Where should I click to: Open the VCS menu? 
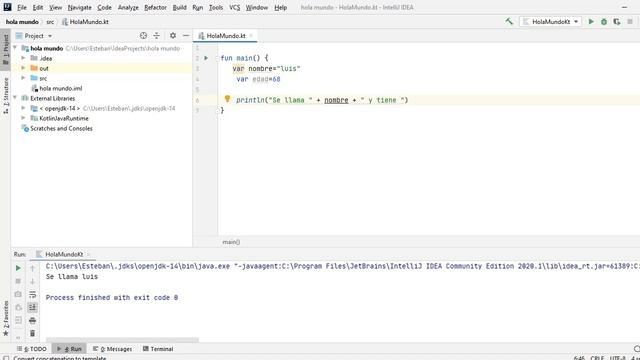(x=234, y=7)
